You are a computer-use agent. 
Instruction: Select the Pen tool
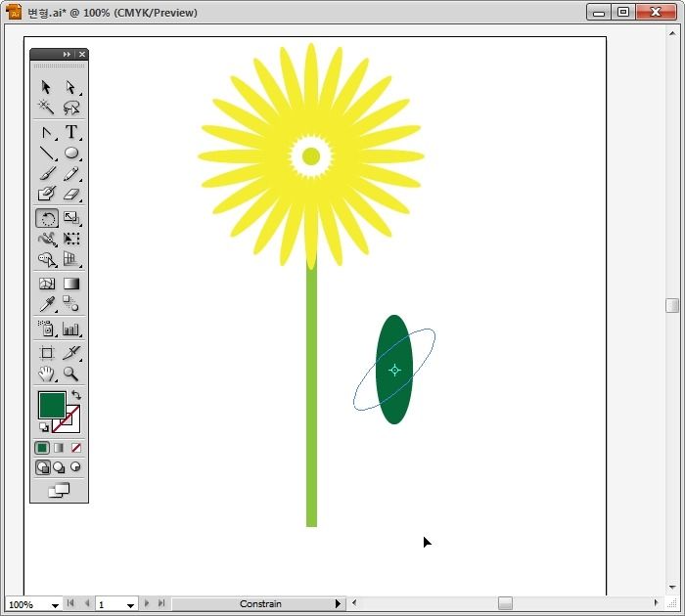[x=46, y=132]
